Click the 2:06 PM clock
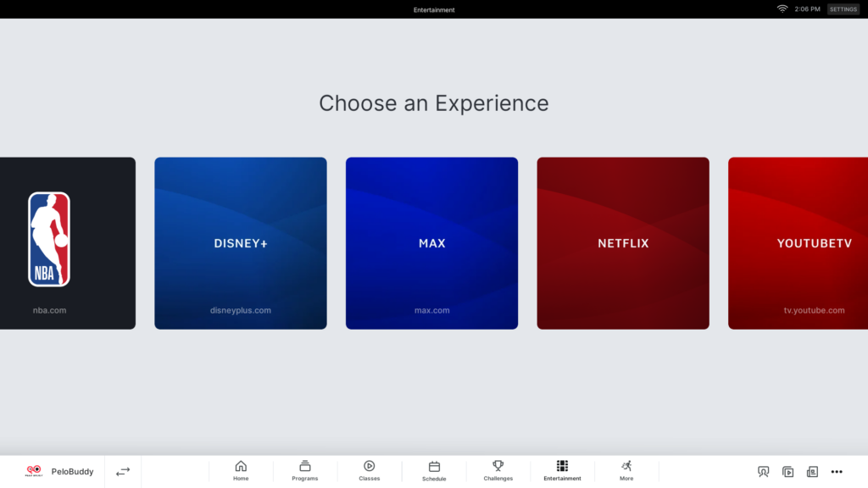The height and width of the screenshot is (488, 868). pyautogui.click(x=807, y=9)
